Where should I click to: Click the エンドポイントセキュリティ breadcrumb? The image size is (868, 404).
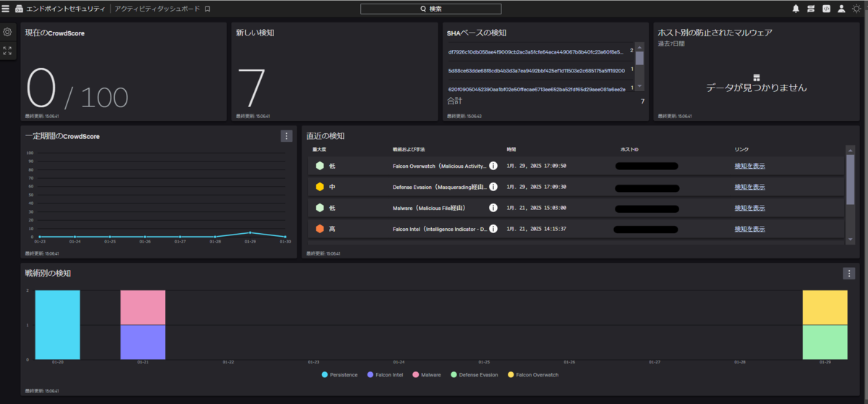[66, 9]
